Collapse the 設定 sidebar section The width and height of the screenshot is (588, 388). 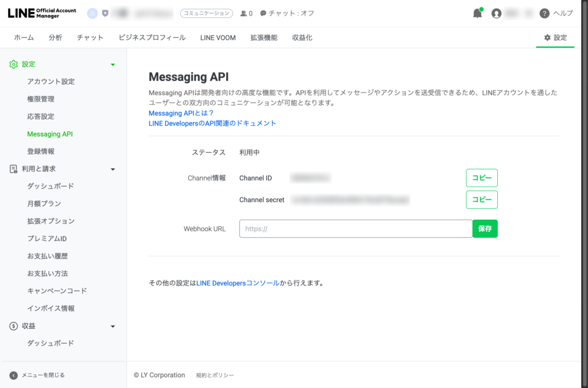tap(113, 65)
